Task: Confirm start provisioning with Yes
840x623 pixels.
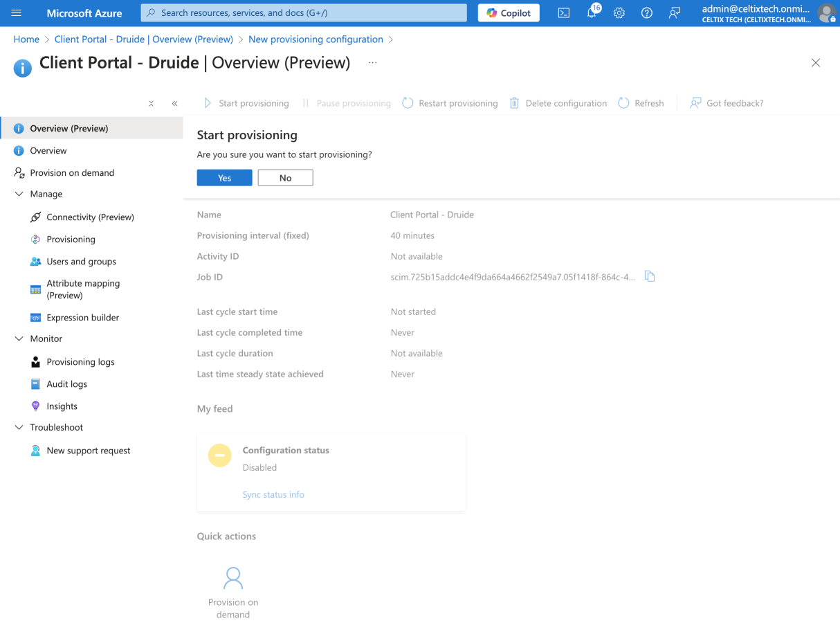Action: [224, 178]
